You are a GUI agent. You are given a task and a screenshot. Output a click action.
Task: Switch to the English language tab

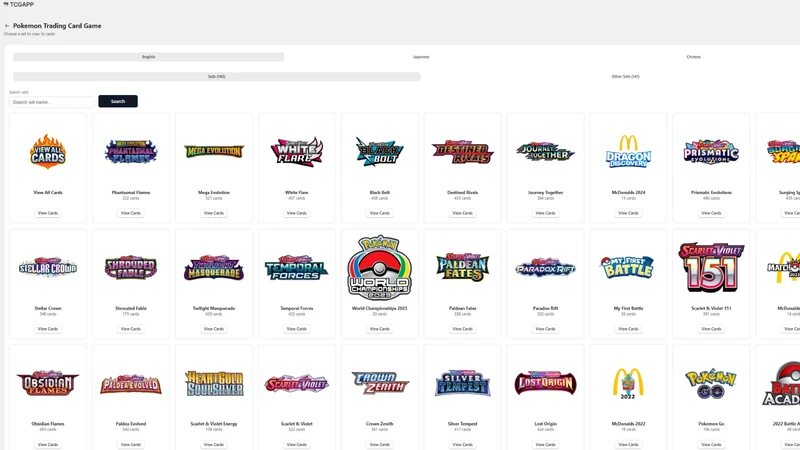148,57
